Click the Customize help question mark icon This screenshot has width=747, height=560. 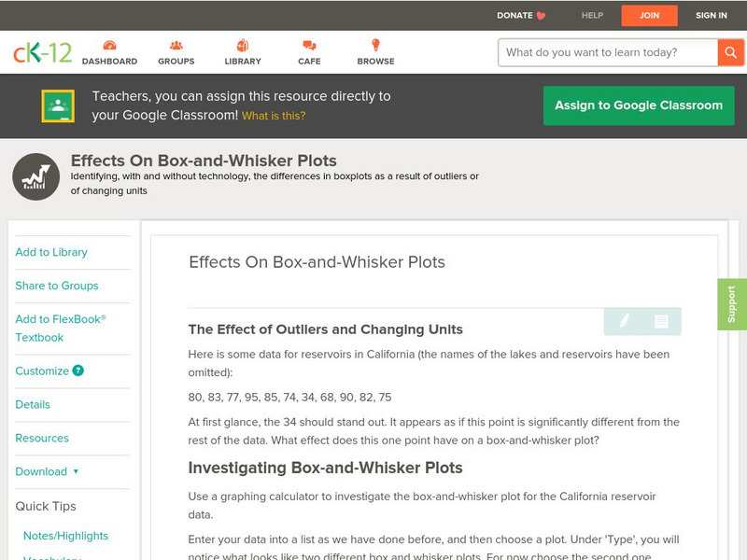click(78, 371)
